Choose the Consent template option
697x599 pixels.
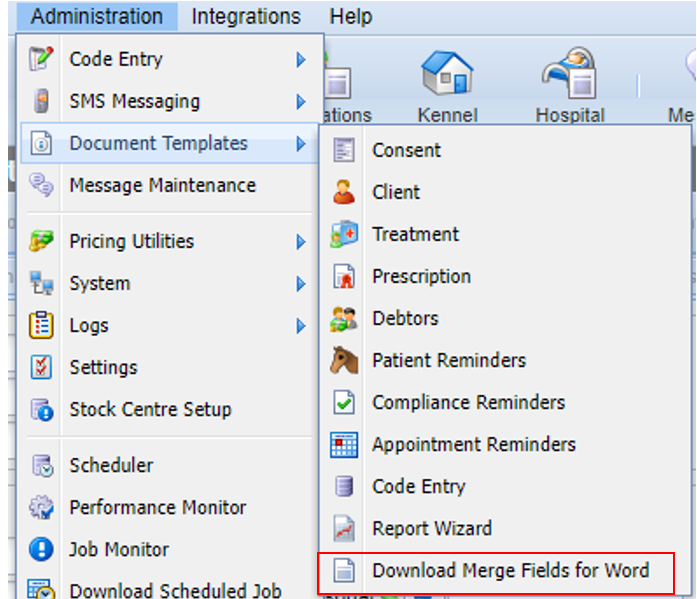point(406,151)
